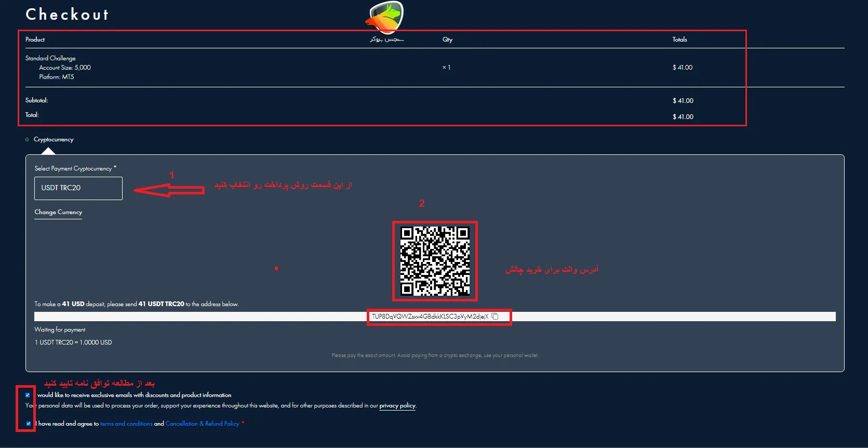Open the terms and conditions link
Screen dimensions: 868x448
pyautogui.click(x=126, y=424)
